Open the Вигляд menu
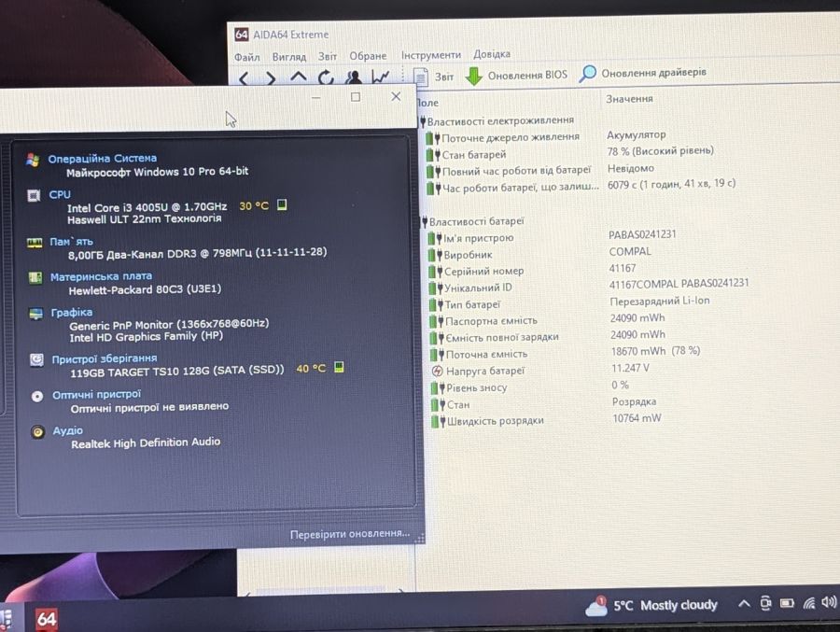The image size is (840, 632). [288, 56]
